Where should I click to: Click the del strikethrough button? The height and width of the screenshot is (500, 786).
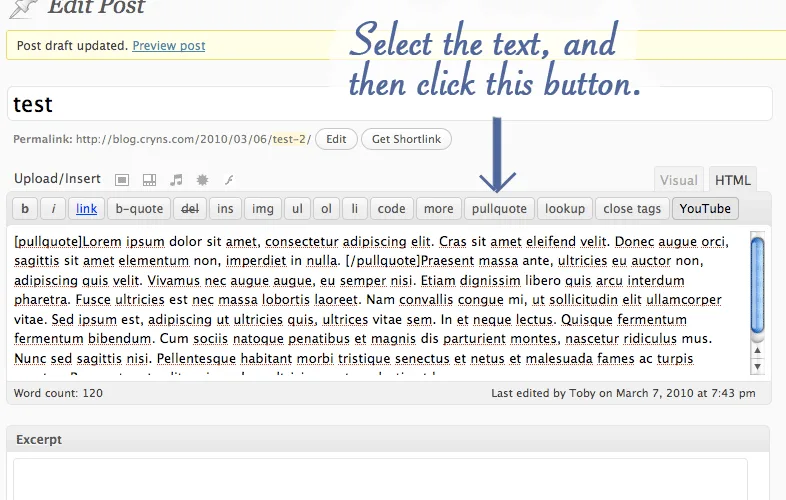(x=190, y=209)
